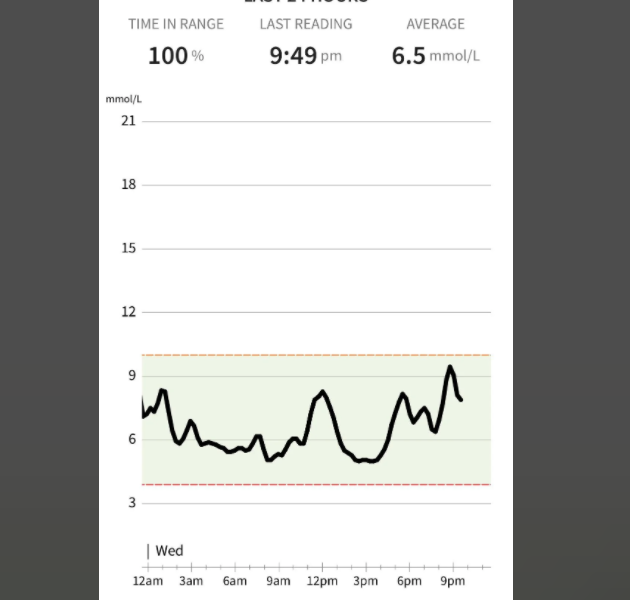Tap the glucose peak after 9pm

point(450,367)
